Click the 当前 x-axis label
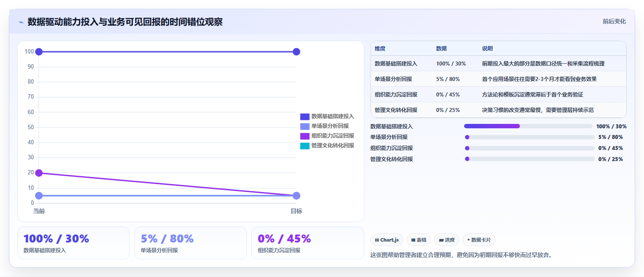Screen dimensions: 644x277 pyautogui.click(x=39, y=211)
